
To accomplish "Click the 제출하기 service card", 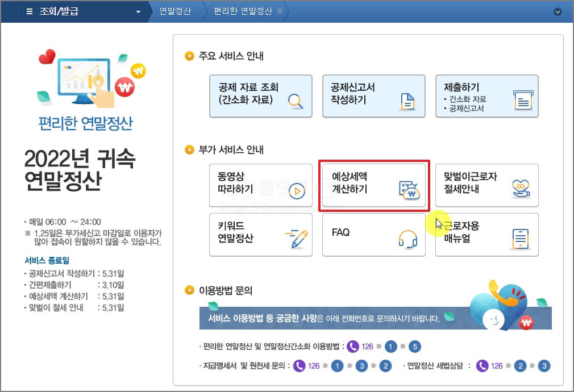I will (x=487, y=96).
